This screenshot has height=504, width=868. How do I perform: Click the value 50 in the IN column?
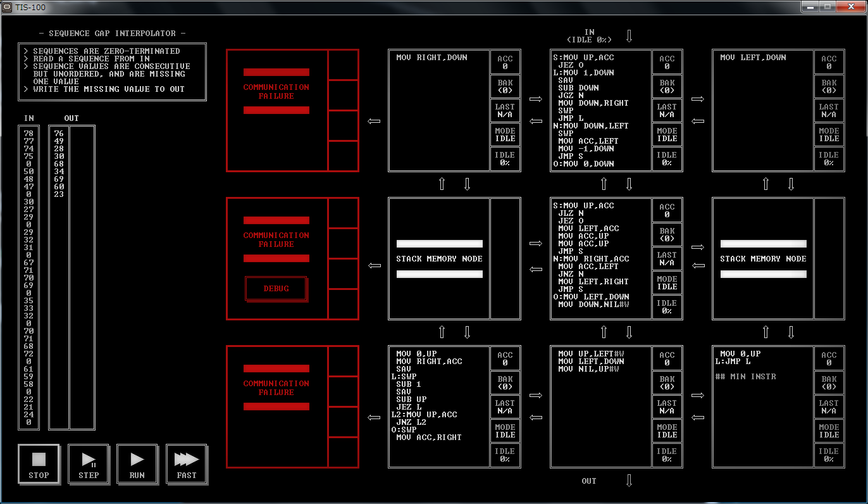coord(28,172)
